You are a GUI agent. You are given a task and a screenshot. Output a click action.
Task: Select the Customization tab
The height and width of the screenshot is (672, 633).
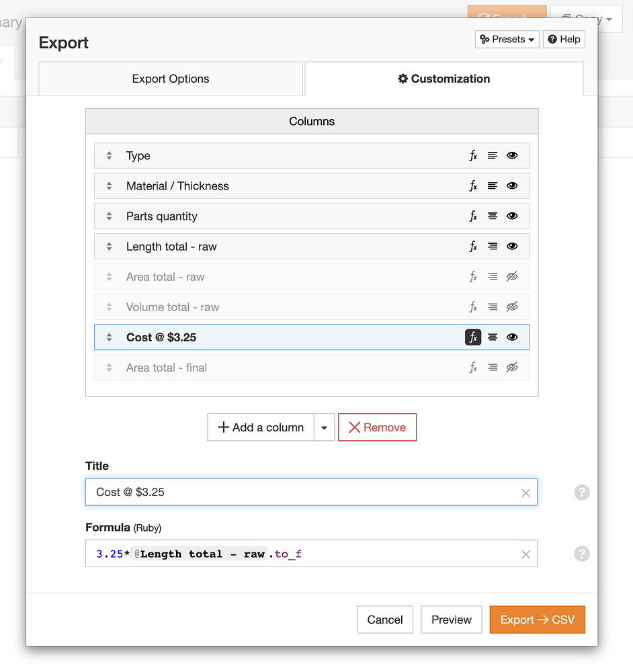[x=444, y=79]
